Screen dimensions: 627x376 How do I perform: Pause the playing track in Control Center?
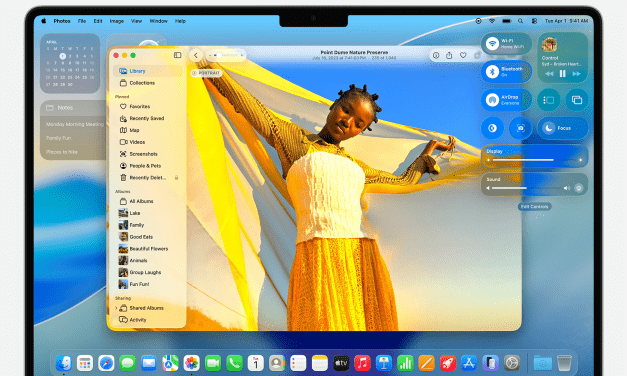pyautogui.click(x=563, y=74)
